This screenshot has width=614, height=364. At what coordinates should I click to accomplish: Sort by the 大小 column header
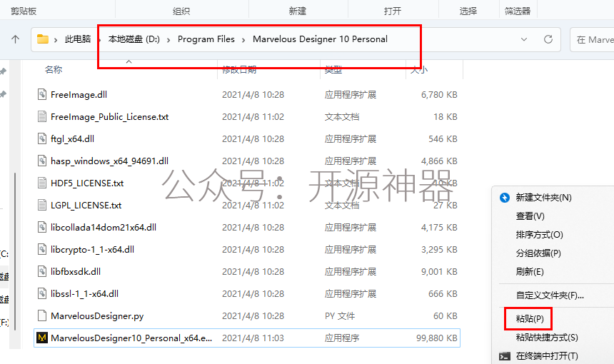tap(419, 70)
